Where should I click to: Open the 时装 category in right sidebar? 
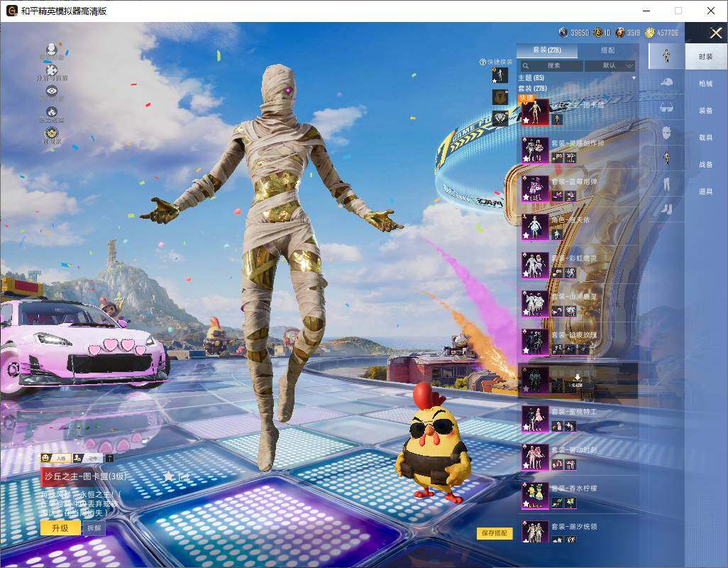[706, 57]
